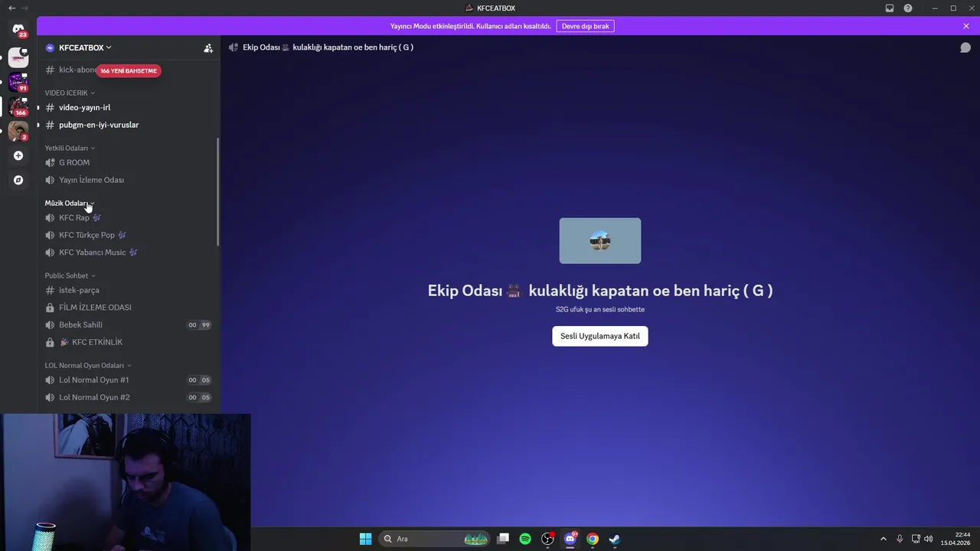980x551 pixels.
Task: Open Google Chrome from the taskbar
Action: [592, 539]
